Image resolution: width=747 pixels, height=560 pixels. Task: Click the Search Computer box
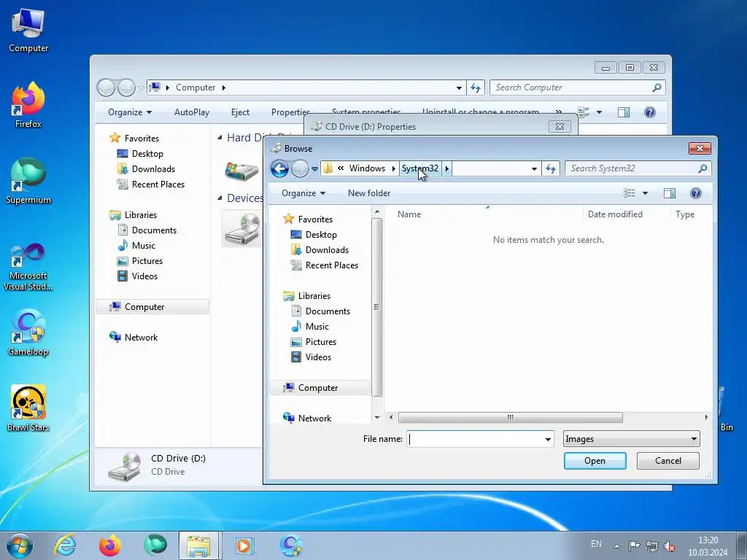click(x=572, y=87)
